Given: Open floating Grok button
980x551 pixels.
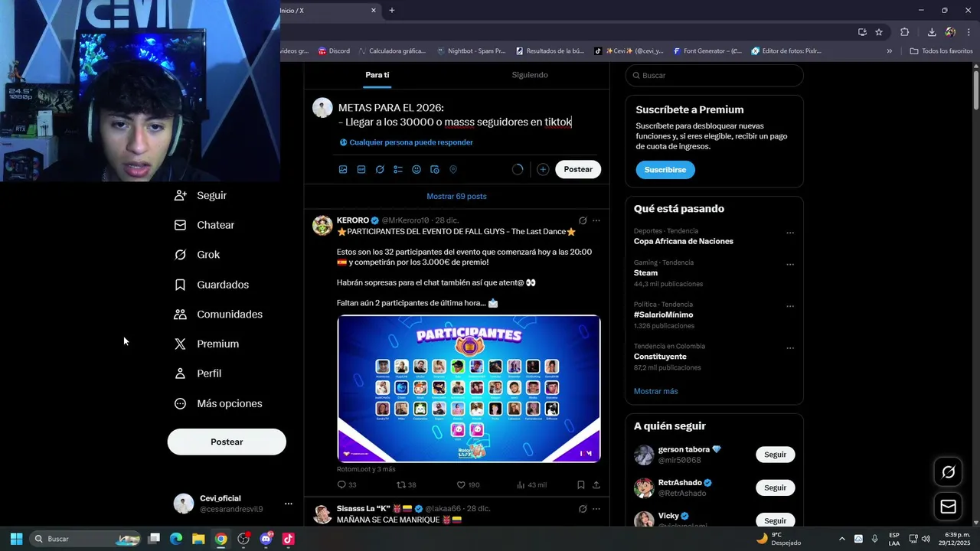Looking at the screenshot, I should click(x=948, y=472).
